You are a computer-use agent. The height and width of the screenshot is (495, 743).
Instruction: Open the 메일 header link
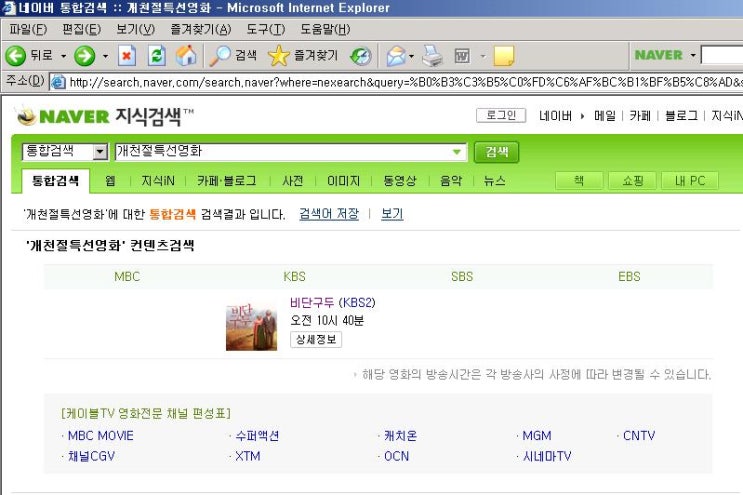coord(605,116)
